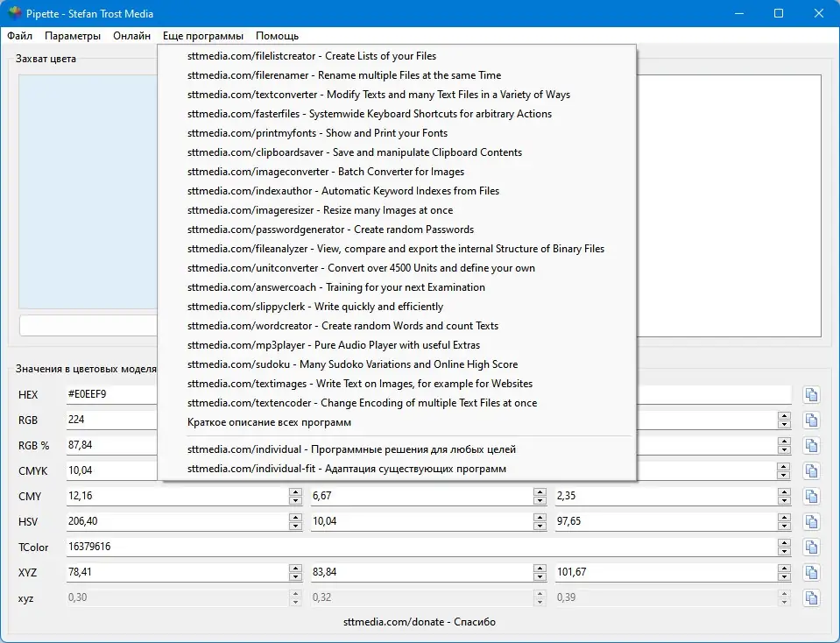Decrease the CMY second value 6,67

540,500
